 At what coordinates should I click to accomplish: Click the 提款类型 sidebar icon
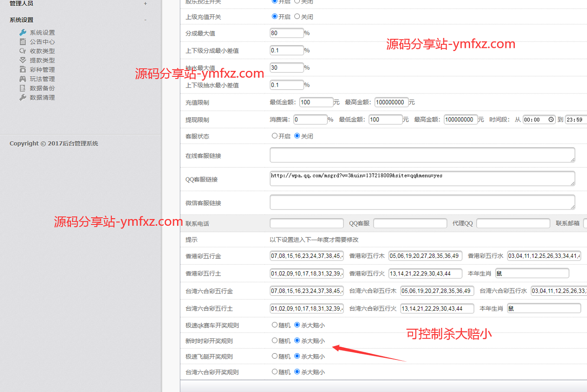click(x=23, y=60)
